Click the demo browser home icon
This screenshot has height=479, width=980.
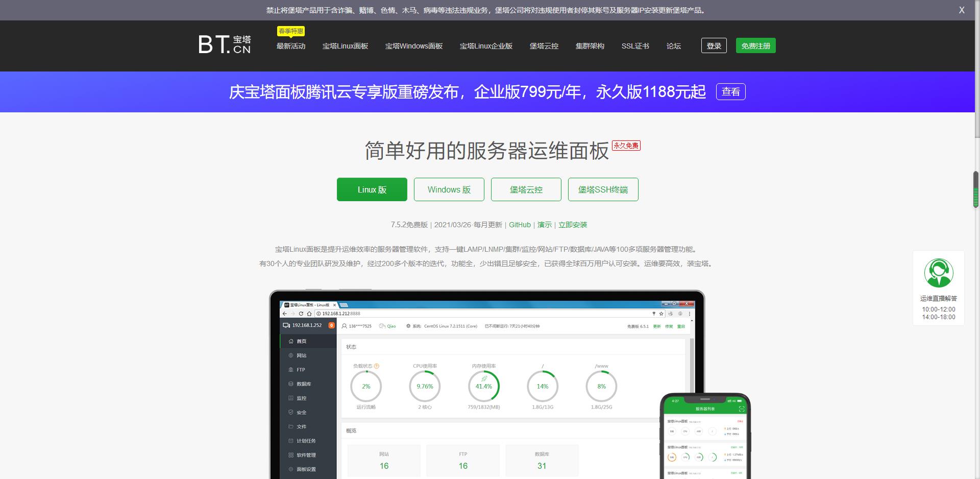pyautogui.click(x=309, y=314)
